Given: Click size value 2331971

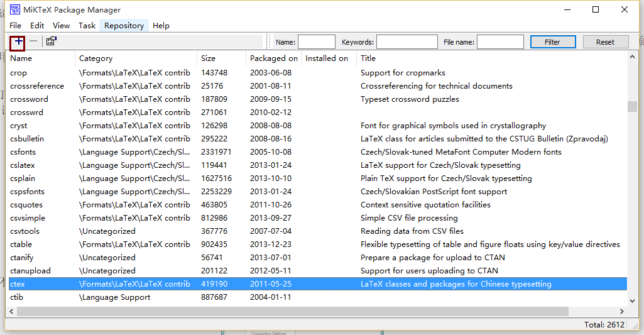Looking at the screenshot, I should click(216, 151).
